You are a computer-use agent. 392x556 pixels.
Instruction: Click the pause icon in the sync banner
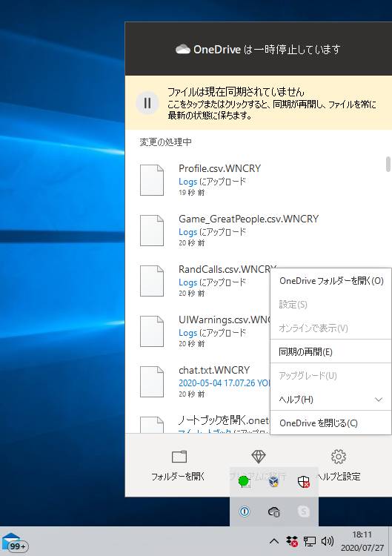[147, 103]
